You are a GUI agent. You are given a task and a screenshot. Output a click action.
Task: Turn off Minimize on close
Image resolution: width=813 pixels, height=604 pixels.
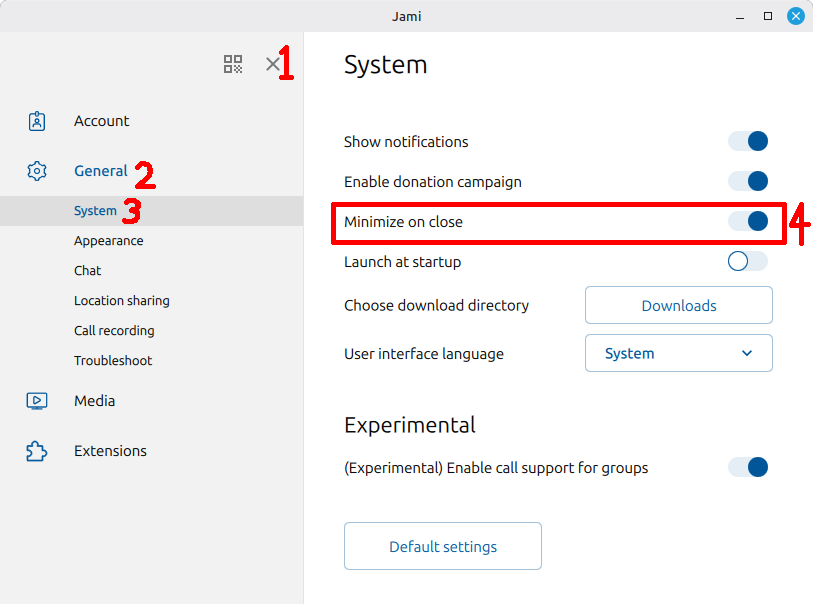point(748,222)
